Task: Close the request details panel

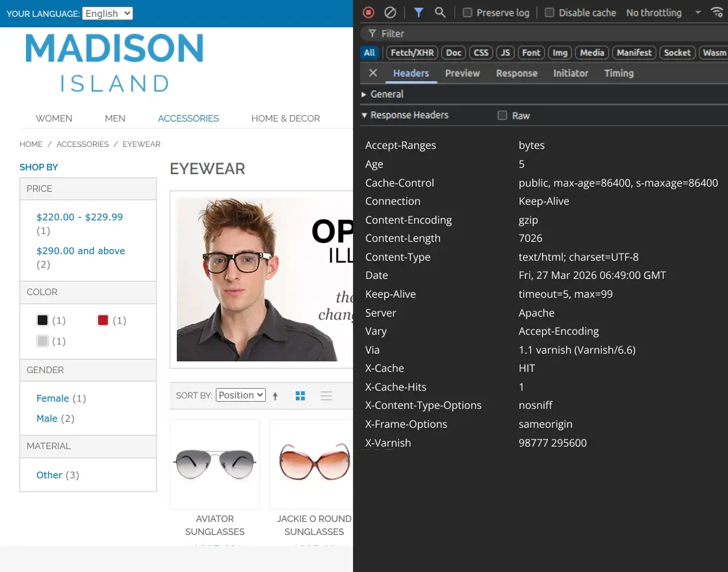Action: click(x=373, y=73)
